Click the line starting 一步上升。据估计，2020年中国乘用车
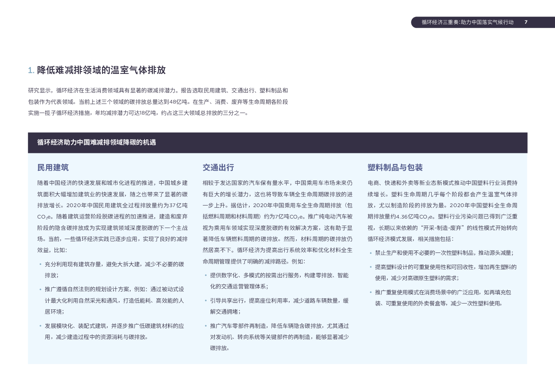This screenshot has height=392, width=555. [277, 205]
